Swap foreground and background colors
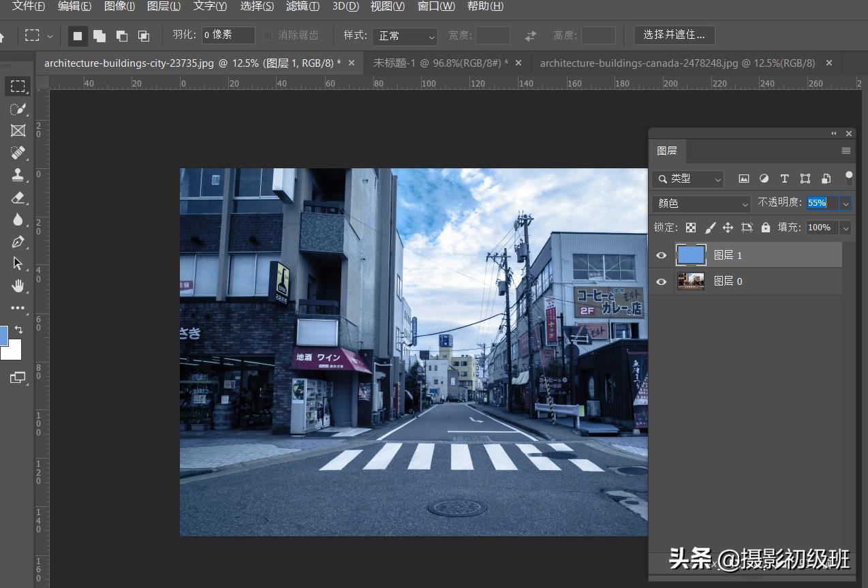 (x=19, y=330)
